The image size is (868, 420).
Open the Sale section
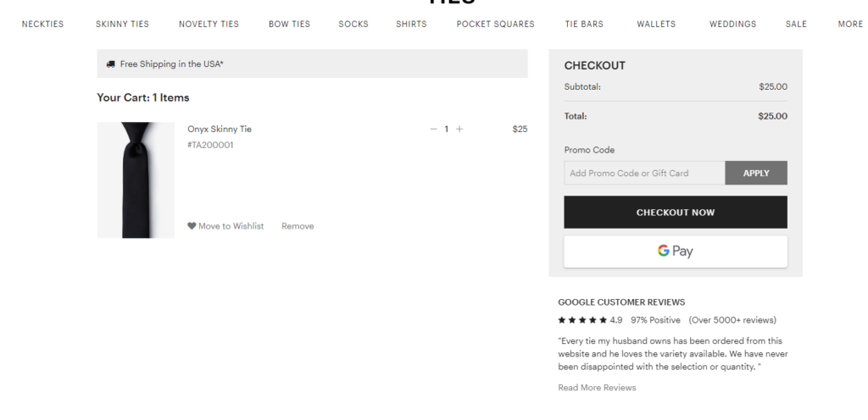(796, 25)
